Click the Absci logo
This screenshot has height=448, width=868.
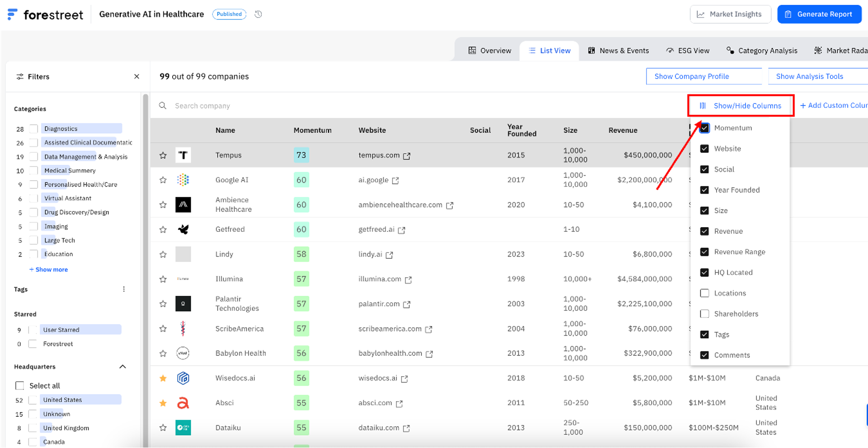click(x=183, y=403)
